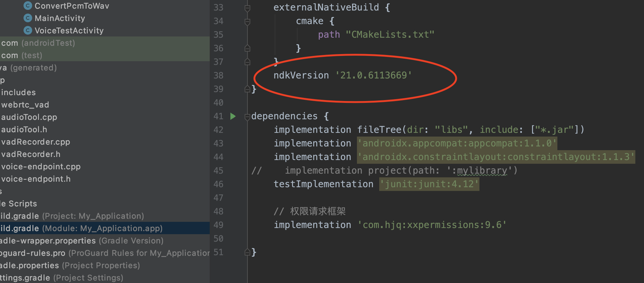644x283 pixels.
Task: Select the ConvertPcmToWav class icon
Action: tap(28, 6)
